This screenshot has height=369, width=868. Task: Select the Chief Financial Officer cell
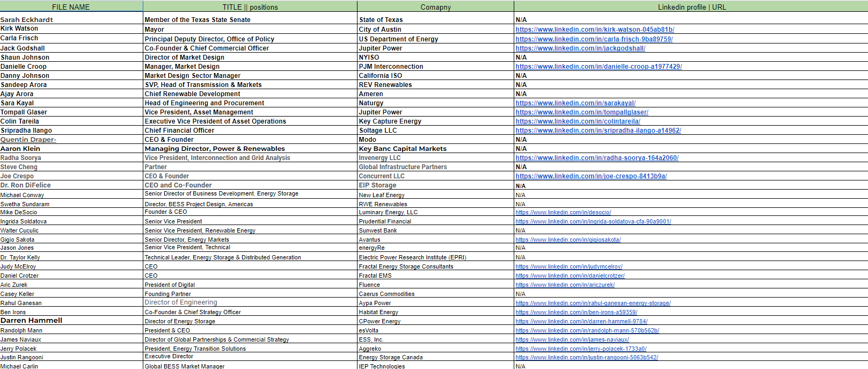tap(250, 131)
